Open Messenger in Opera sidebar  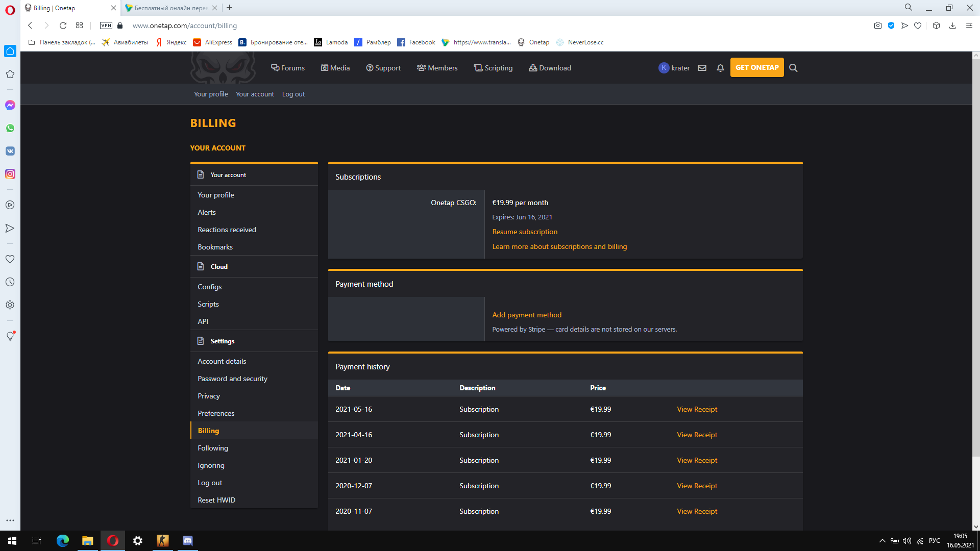point(10,105)
